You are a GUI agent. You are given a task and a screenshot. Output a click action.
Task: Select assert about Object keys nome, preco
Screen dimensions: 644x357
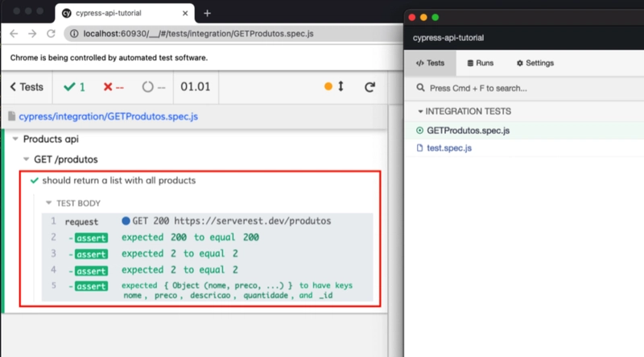(x=207, y=290)
